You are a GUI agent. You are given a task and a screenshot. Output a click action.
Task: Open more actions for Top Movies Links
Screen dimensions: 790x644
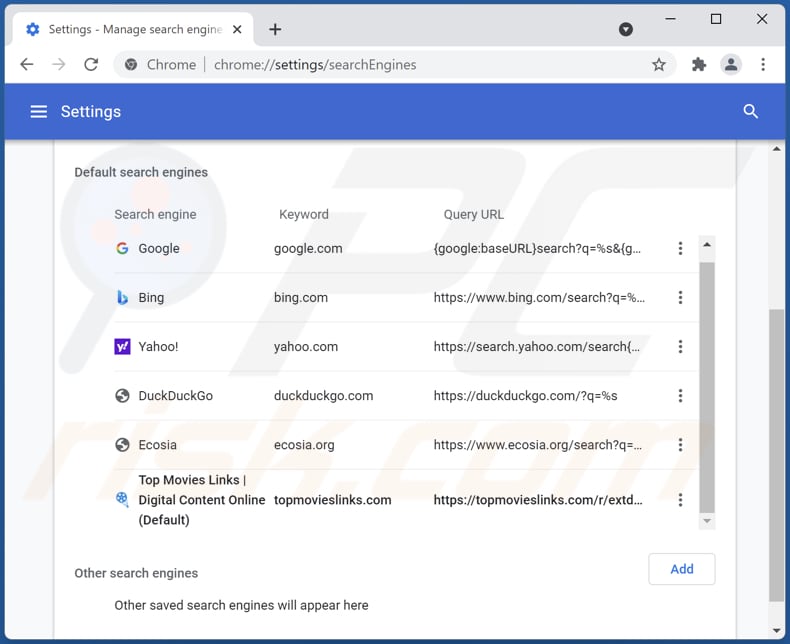pyautogui.click(x=680, y=500)
